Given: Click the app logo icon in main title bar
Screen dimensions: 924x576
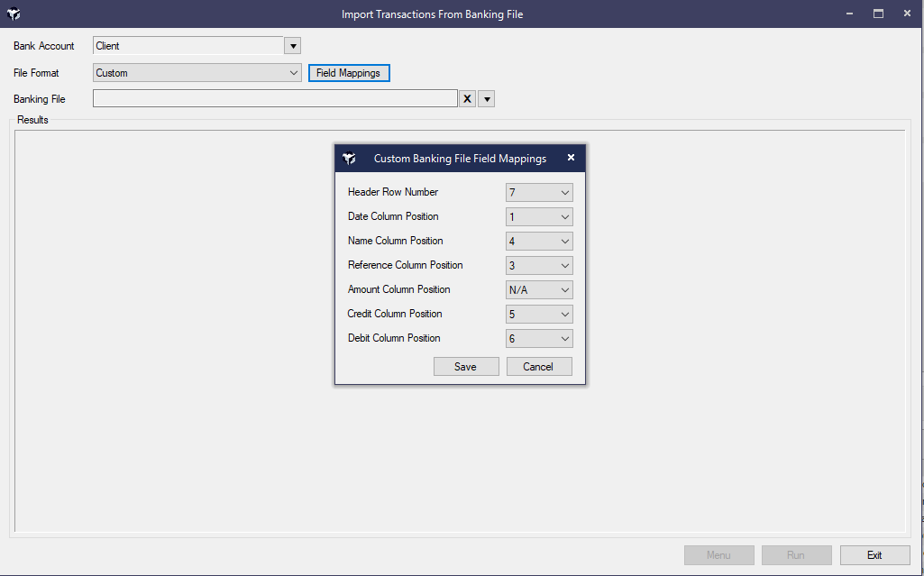Looking at the screenshot, I should click(x=14, y=14).
